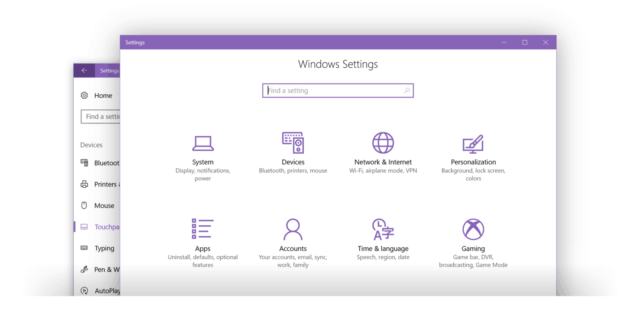The height and width of the screenshot is (327, 644).
Task: Open the Apps list icon
Action: coord(202,229)
